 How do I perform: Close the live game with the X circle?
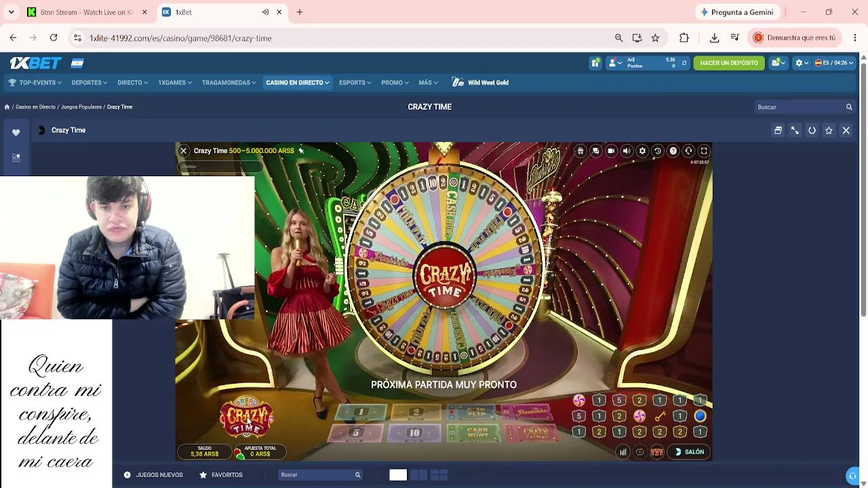[x=183, y=151]
